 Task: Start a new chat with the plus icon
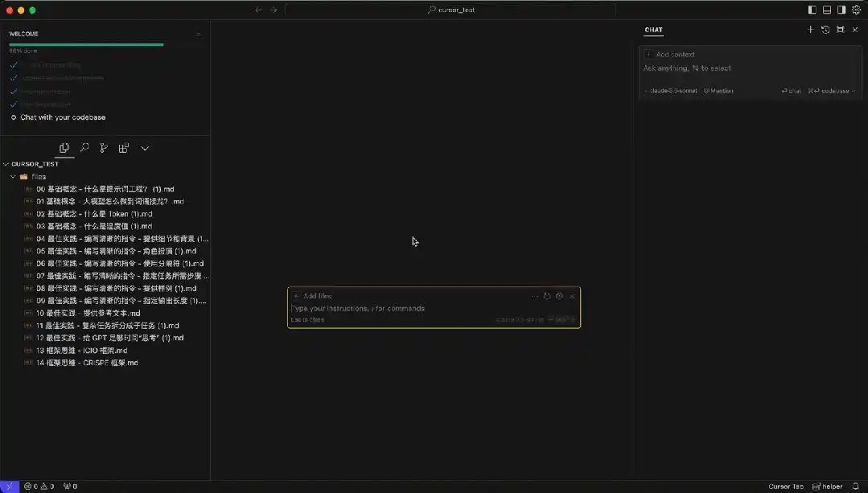coord(811,30)
